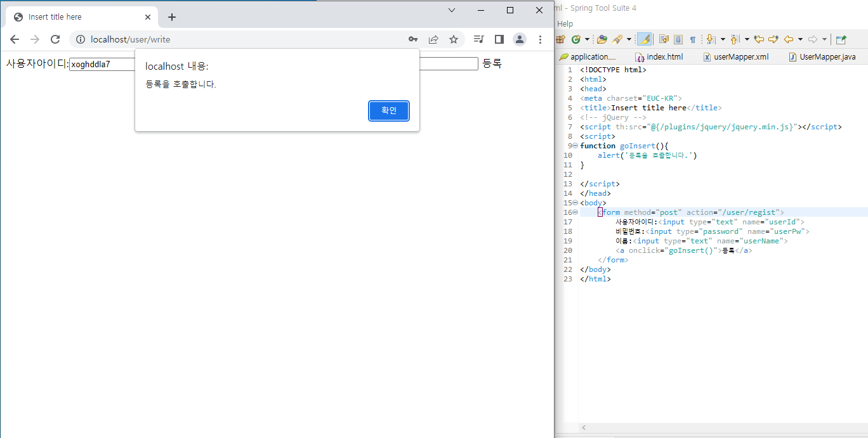Click Pin Editor icon in STS toolbar
This screenshot has width=868, height=438.
[x=841, y=39]
